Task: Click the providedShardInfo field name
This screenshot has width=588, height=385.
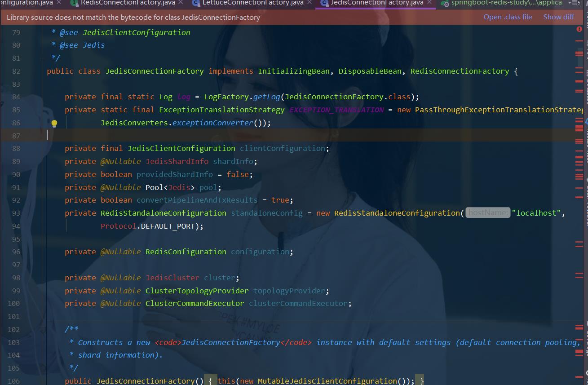Action: click(x=175, y=174)
